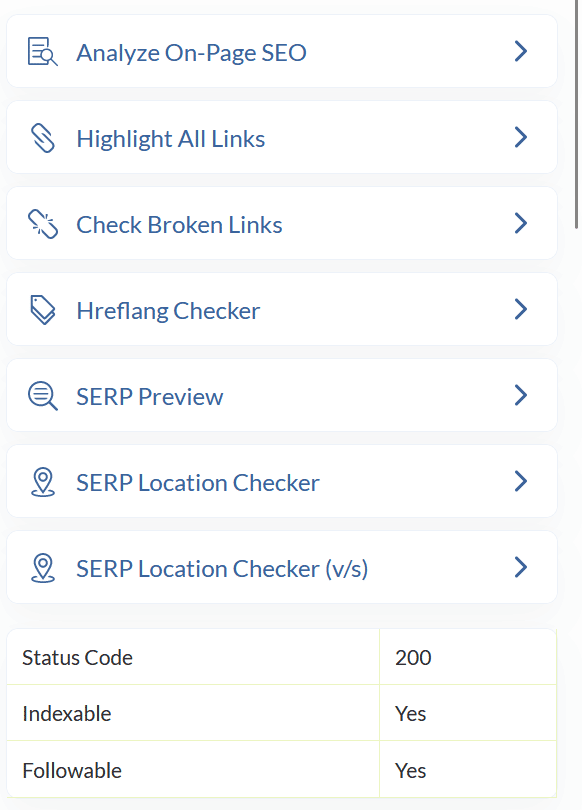Open SERP Preview using its right chevron
The image size is (582, 810).
click(x=521, y=395)
